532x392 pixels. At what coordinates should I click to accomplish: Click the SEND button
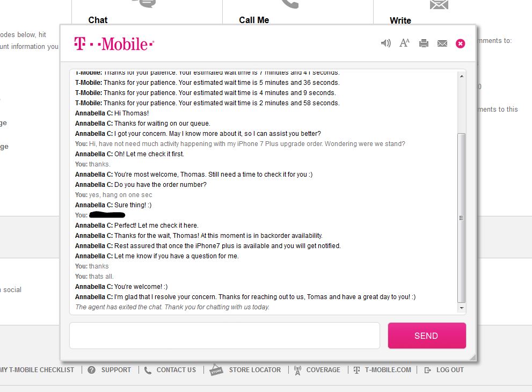point(426,335)
